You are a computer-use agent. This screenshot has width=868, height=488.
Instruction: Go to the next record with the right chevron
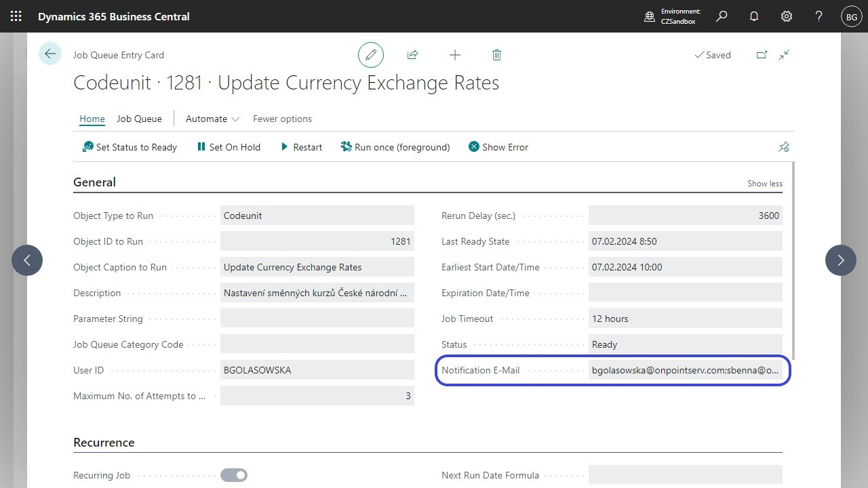click(x=841, y=260)
